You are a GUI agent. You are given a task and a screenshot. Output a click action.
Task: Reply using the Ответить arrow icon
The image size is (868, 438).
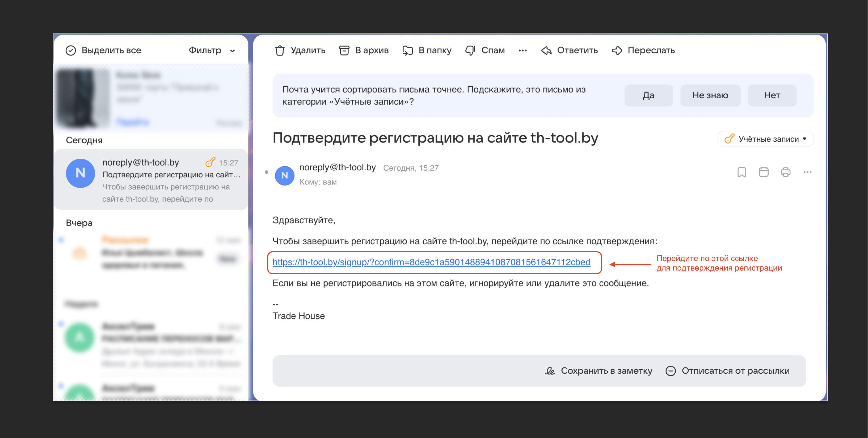pyautogui.click(x=546, y=50)
